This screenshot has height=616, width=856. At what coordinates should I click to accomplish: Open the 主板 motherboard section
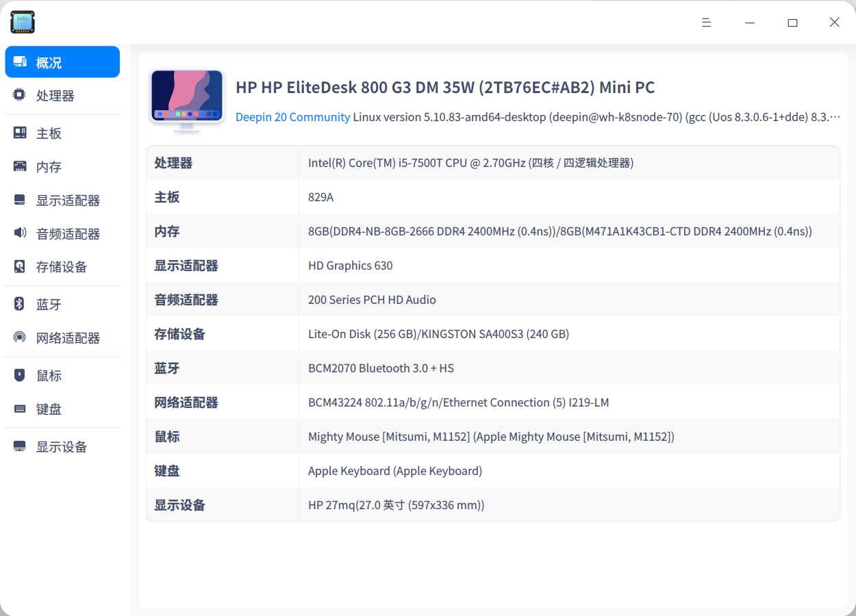pyautogui.click(x=19, y=132)
